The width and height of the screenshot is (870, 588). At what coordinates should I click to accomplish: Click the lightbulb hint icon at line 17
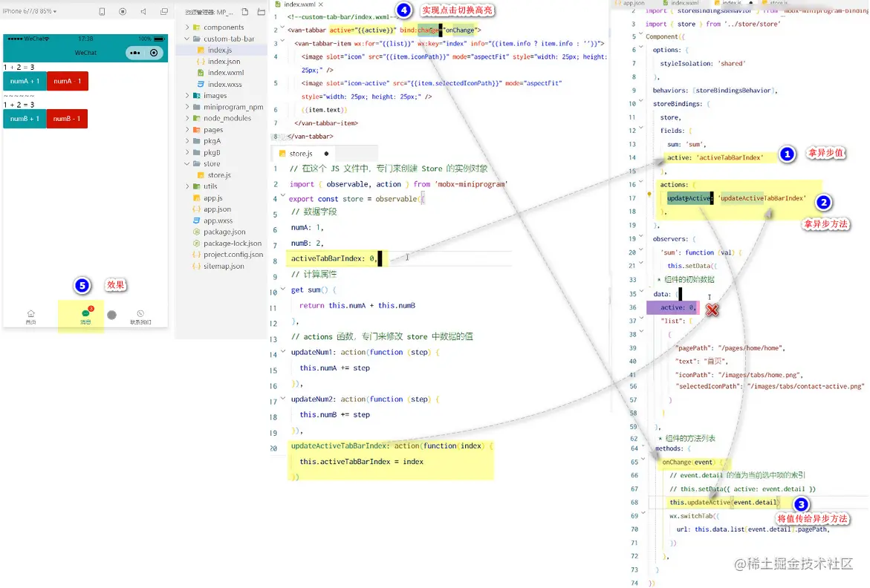(x=649, y=195)
